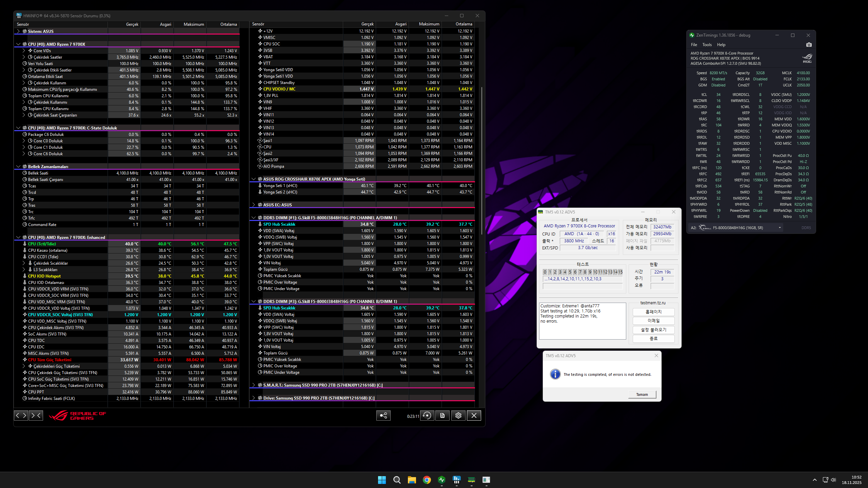Screen dimensions: 868x488
Task: Select the Infinity Fabric Saati (FCLK) row
Action: click(x=126, y=399)
